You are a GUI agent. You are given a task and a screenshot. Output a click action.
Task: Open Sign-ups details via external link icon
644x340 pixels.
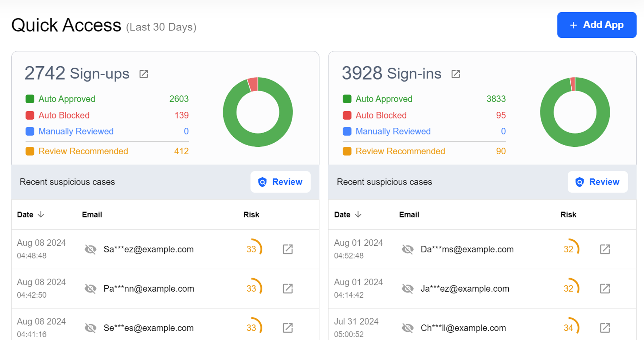tap(144, 74)
